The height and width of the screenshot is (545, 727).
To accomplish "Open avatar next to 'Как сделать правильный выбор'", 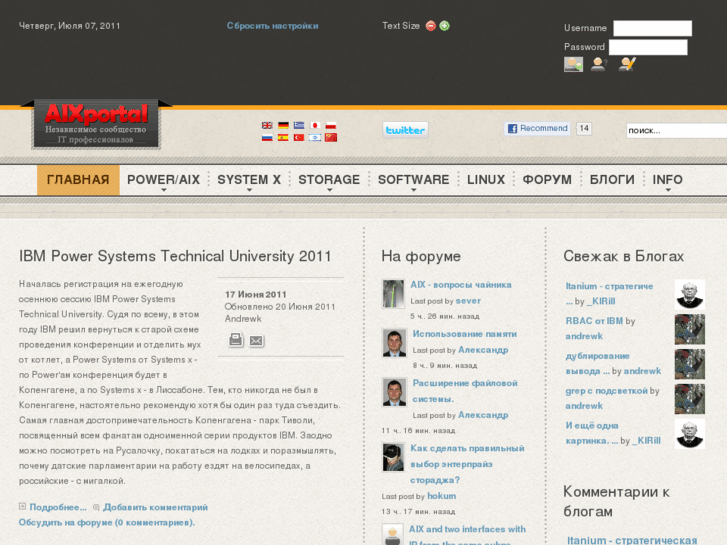I will (393, 457).
